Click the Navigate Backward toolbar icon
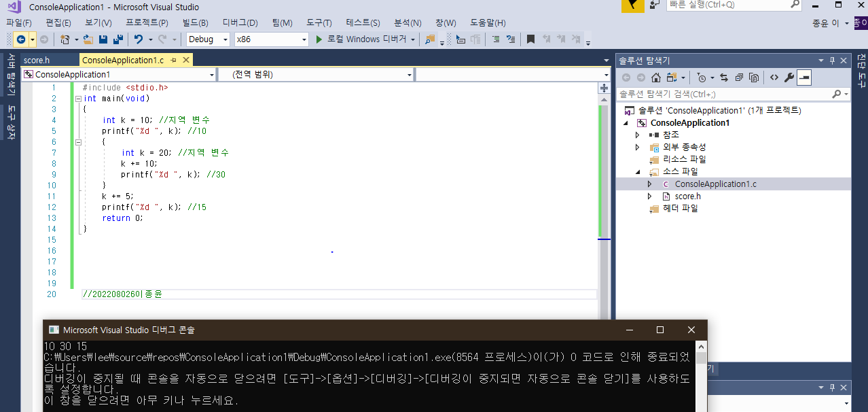 click(21, 39)
